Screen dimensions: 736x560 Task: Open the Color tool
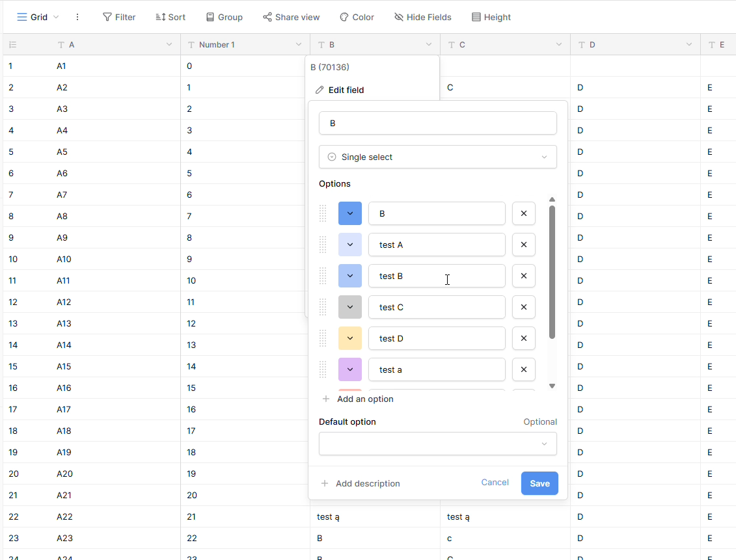pos(357,18)
